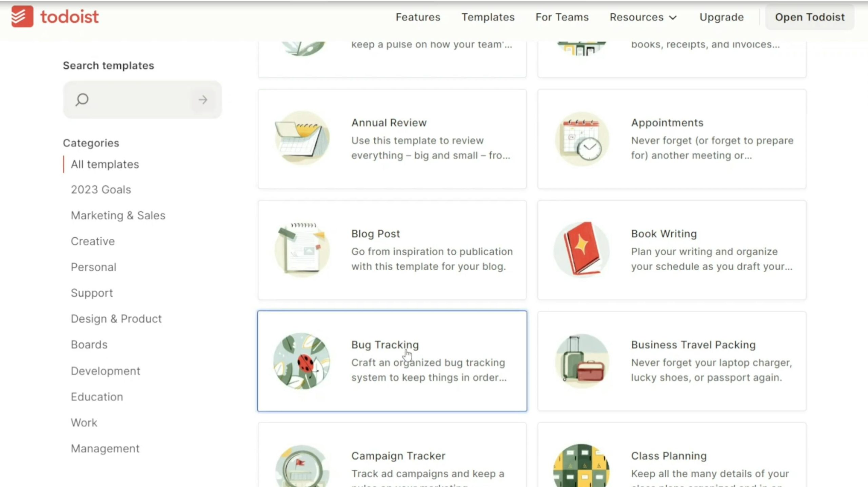Open the Class Planning lockers icon

click(x=582, y=466)
